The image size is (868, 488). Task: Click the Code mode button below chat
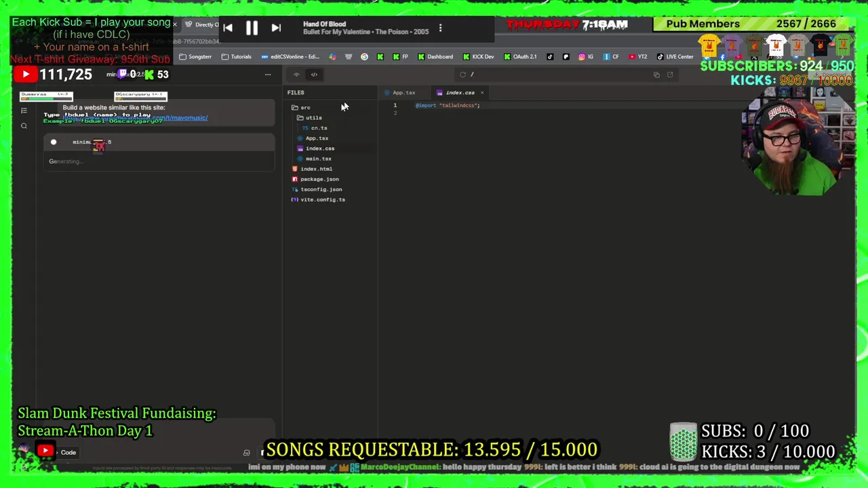[x=68, y=452]
